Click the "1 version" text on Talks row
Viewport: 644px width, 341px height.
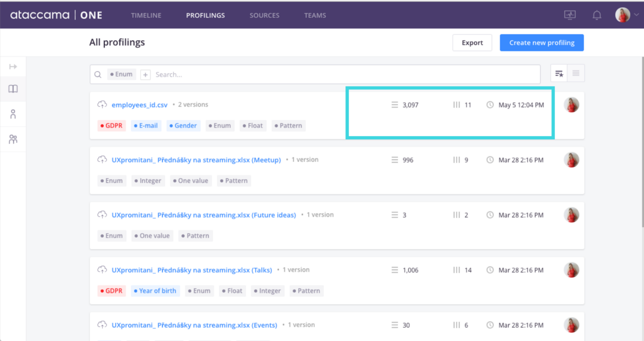point(296,270)
